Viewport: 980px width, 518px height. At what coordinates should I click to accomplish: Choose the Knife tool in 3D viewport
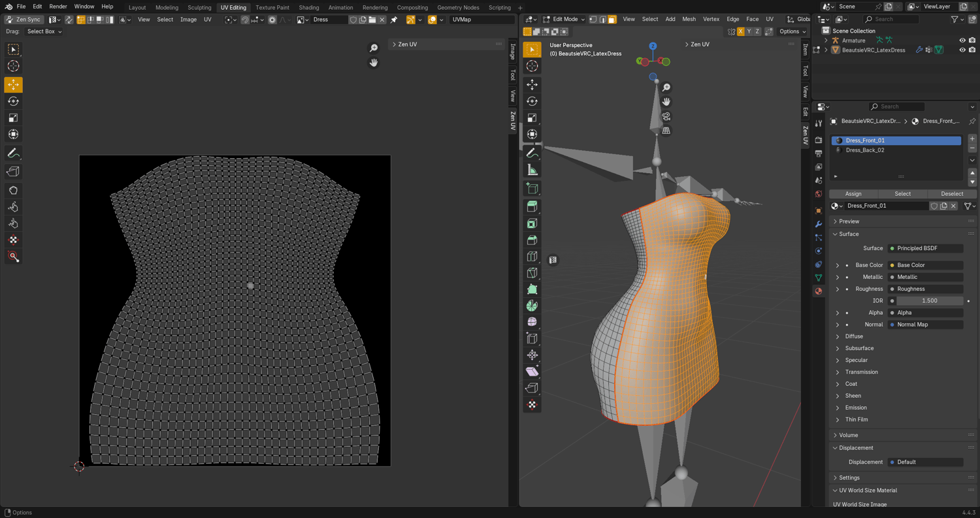click(x=532, y=273)
